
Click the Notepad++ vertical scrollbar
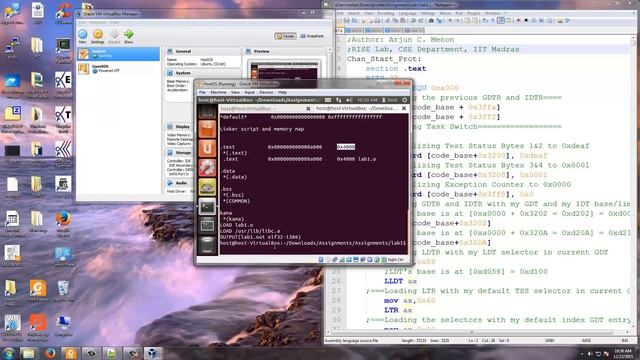click(x=633, y=182)
